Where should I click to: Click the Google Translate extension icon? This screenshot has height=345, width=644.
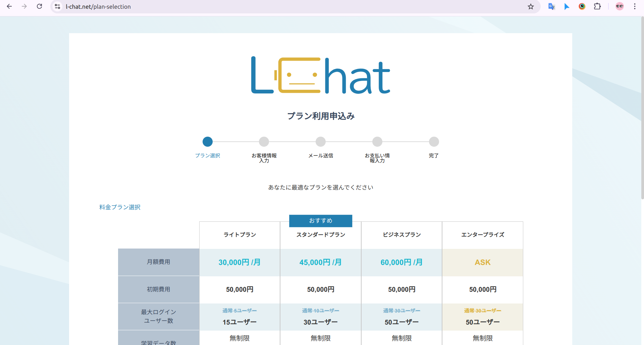(551, 6)
